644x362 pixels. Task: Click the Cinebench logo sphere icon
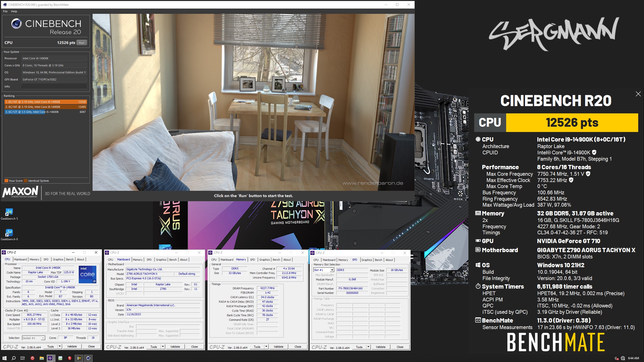point(16,24)
